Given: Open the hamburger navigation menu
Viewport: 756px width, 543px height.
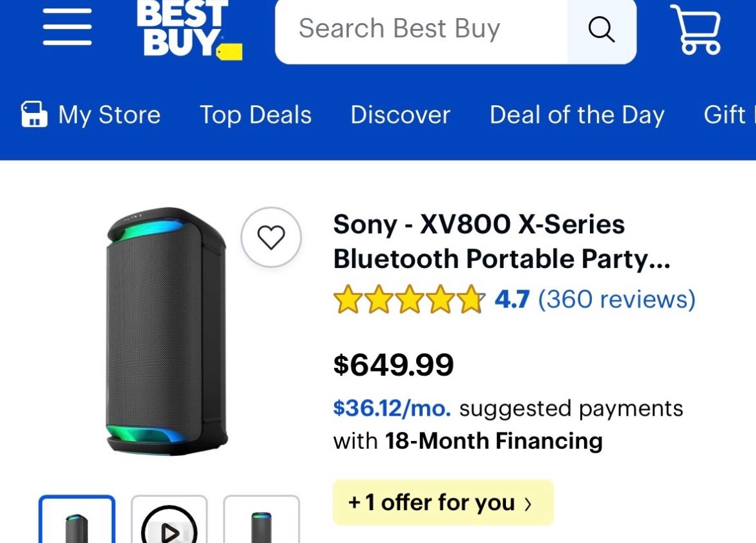Looking at the screenshot, I should tap(67, 28).
